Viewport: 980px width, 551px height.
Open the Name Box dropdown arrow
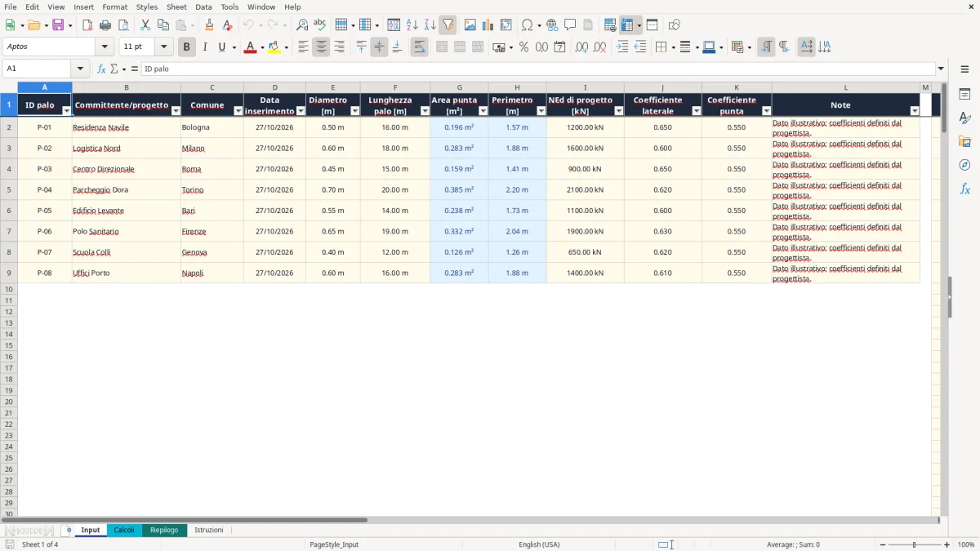point(80,69)
